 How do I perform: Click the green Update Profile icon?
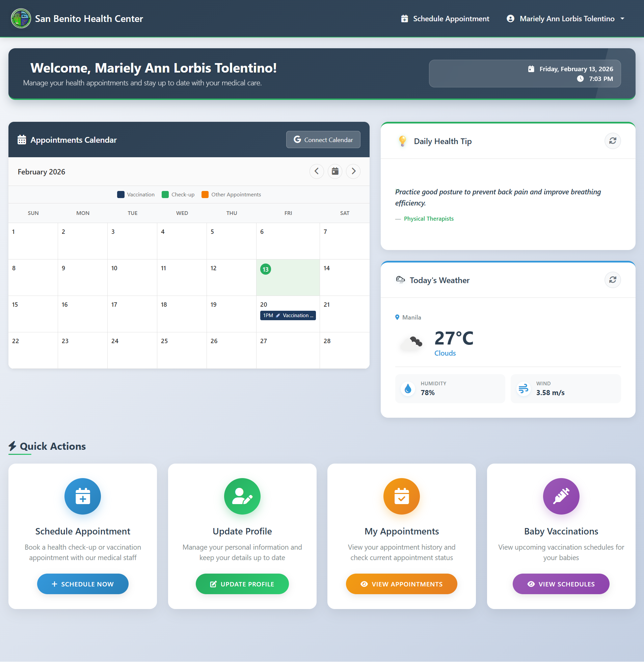[x=242, y=496]
